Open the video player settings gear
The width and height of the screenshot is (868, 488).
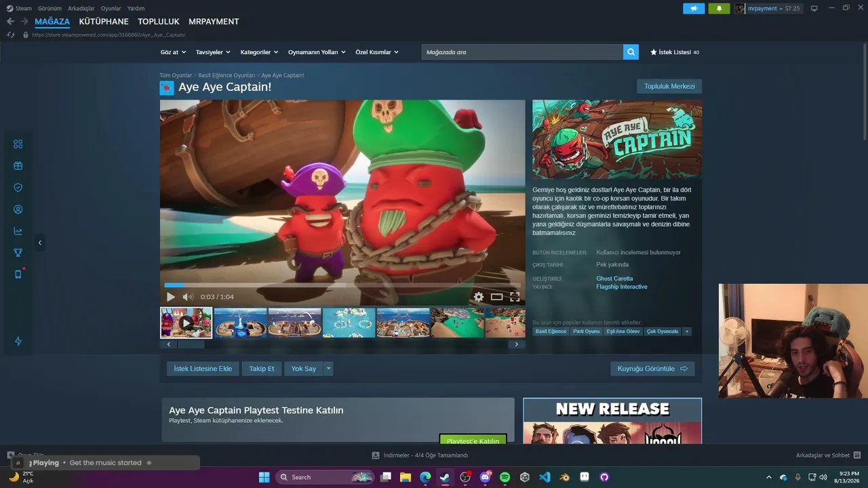pos(479,297)
